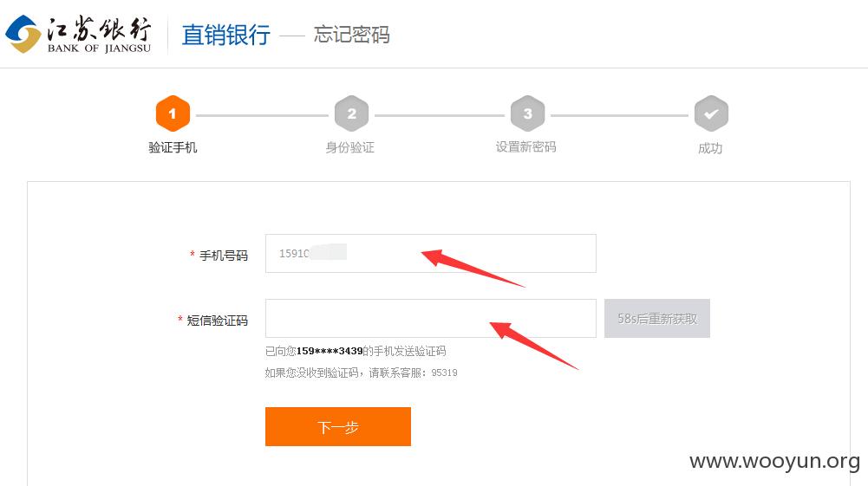This screenshot has width=868, height=486.
Task: Focus the 短信验证码 SMS code input field
Action: pos(431,319)
